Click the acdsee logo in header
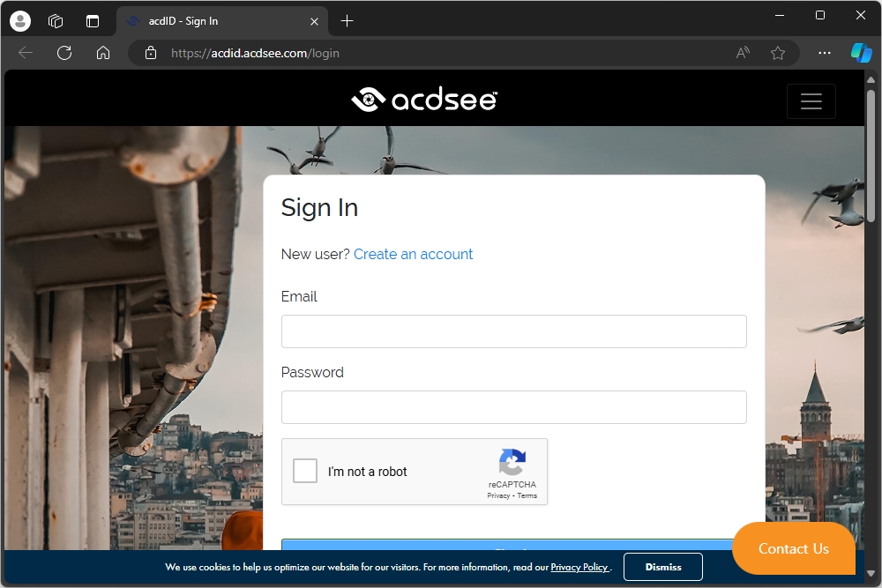 424,100
